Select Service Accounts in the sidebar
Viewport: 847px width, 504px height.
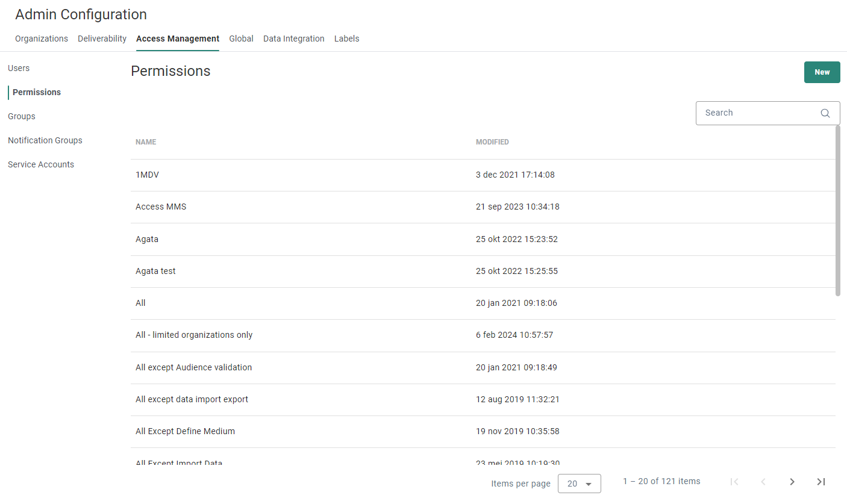pyautogui.click(x=40, y=164)
